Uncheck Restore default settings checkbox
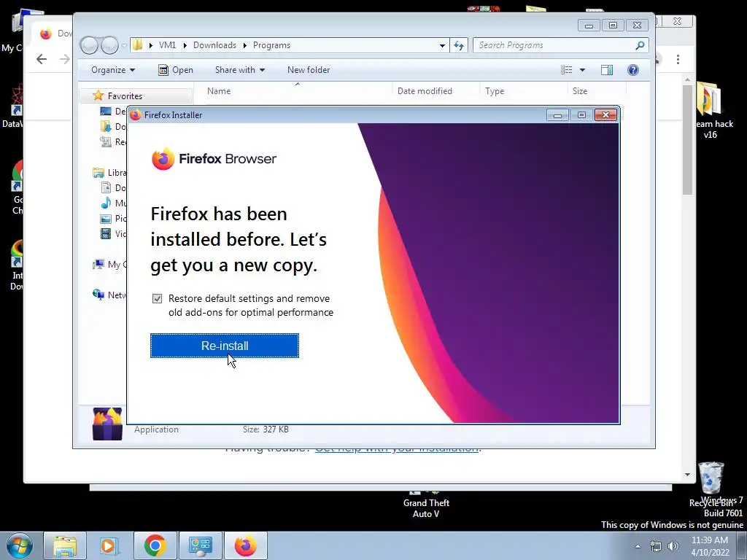747x560 pixels. [x=158, y=298]
